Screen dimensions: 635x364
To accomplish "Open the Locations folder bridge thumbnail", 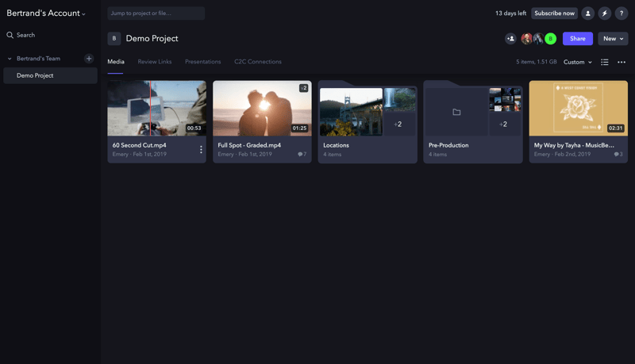I will tap(351, 112).
